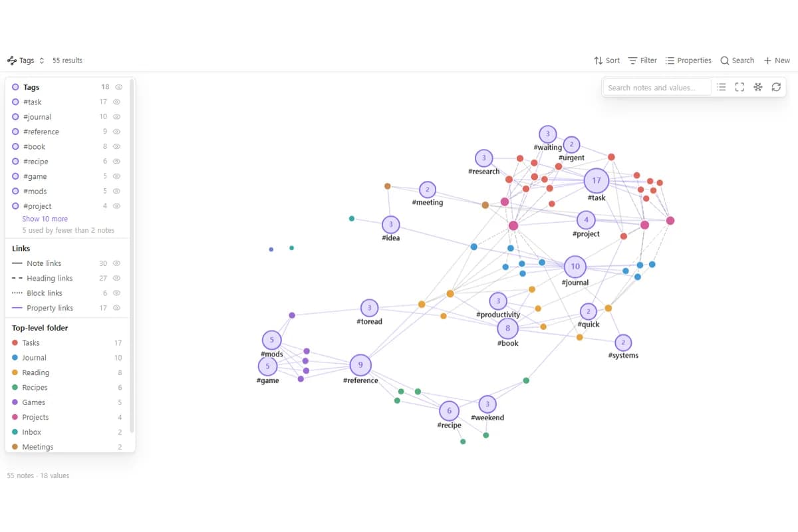Toggle visibility of all Tags
798x532 pixels.
click(x=118, y=87)
